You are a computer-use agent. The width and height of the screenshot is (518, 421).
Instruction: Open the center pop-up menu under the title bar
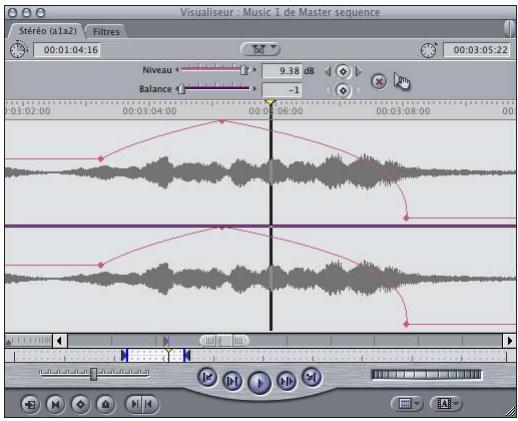(x=260, y=49)
